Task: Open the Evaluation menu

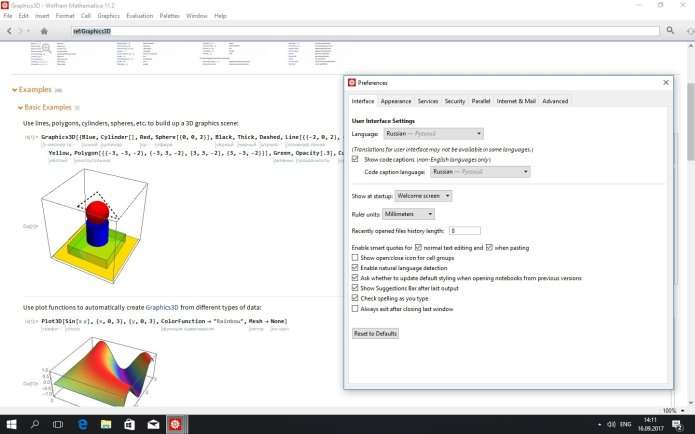Action: (x=140, y=16)
